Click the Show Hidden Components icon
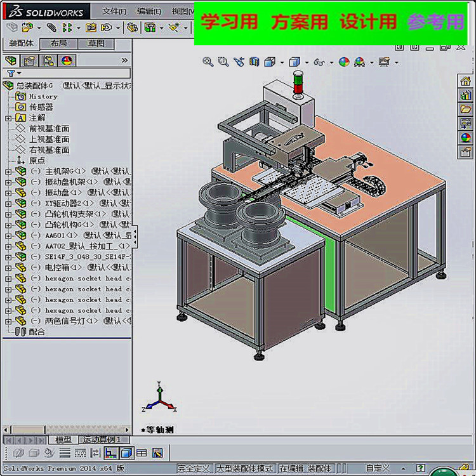This screenshot has height=476, width=476. click(132, 28)
